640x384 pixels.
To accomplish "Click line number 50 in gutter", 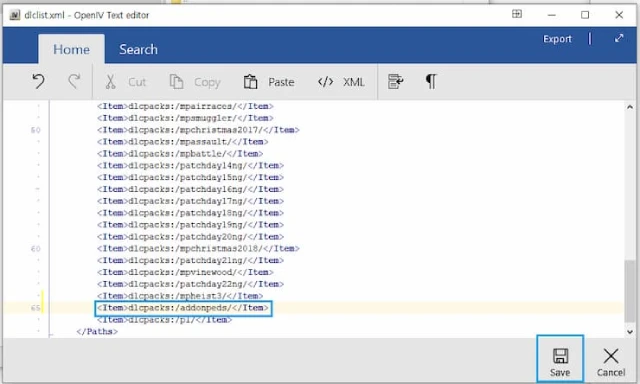I will (x=36, y=130).
